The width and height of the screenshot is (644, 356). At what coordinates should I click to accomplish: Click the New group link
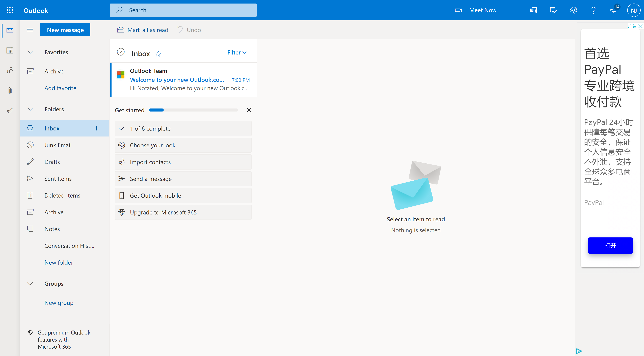point(59,303)
